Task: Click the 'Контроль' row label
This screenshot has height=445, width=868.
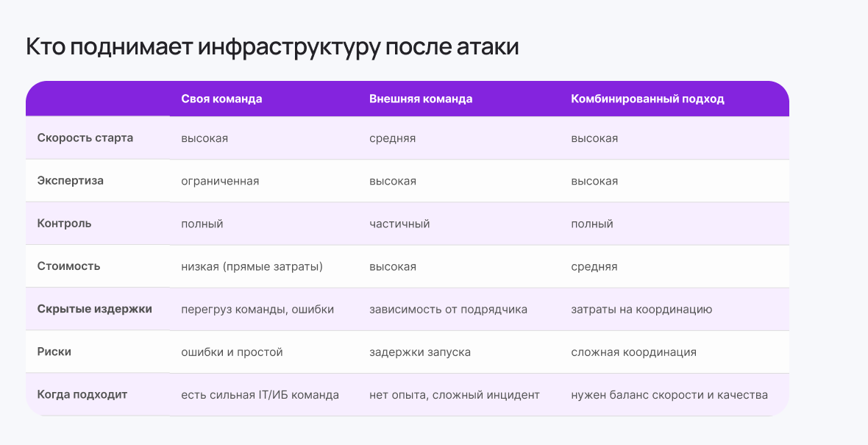Action: 65,224
